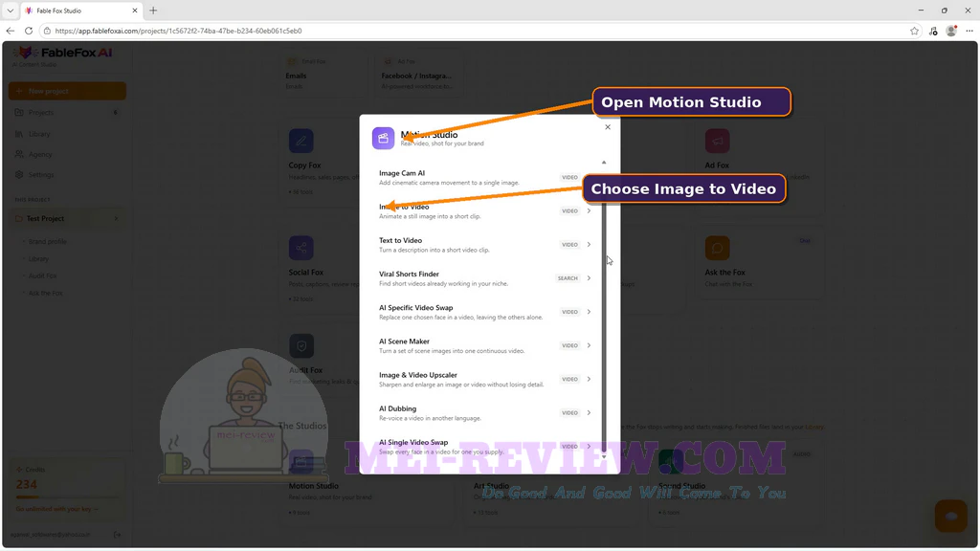
Task: Open the top-level Library in the sidebar
Action: tap(68, 134)
